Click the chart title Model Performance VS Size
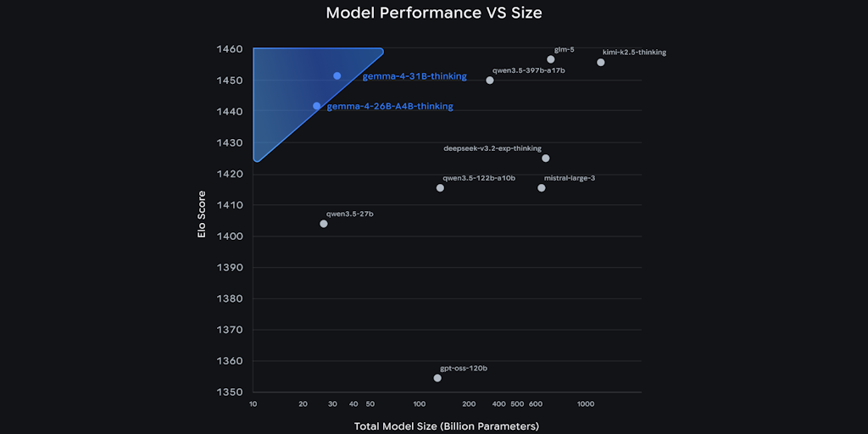 434,14
